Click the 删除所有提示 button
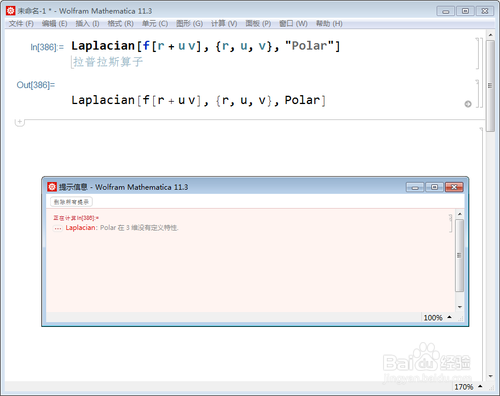Viewport: 500px width, 396px height. point(71,202)
